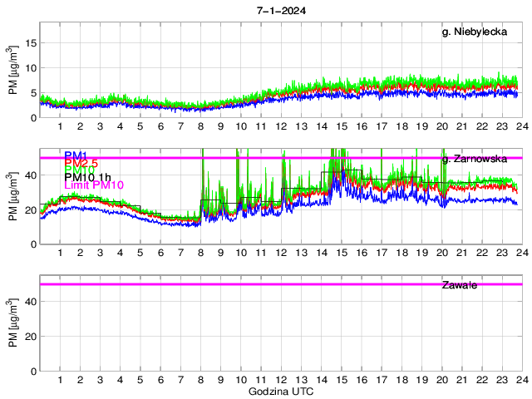532x399 pixels.
Task: Click the 10 tick on top chart y-axis
Action: (x=31, y=68)
